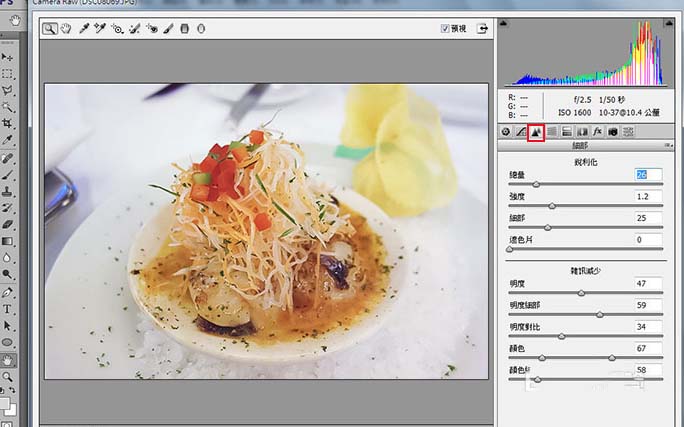Click the 明度 value field 47
Screen dimensions: 684x427
[x=648, y=284]
